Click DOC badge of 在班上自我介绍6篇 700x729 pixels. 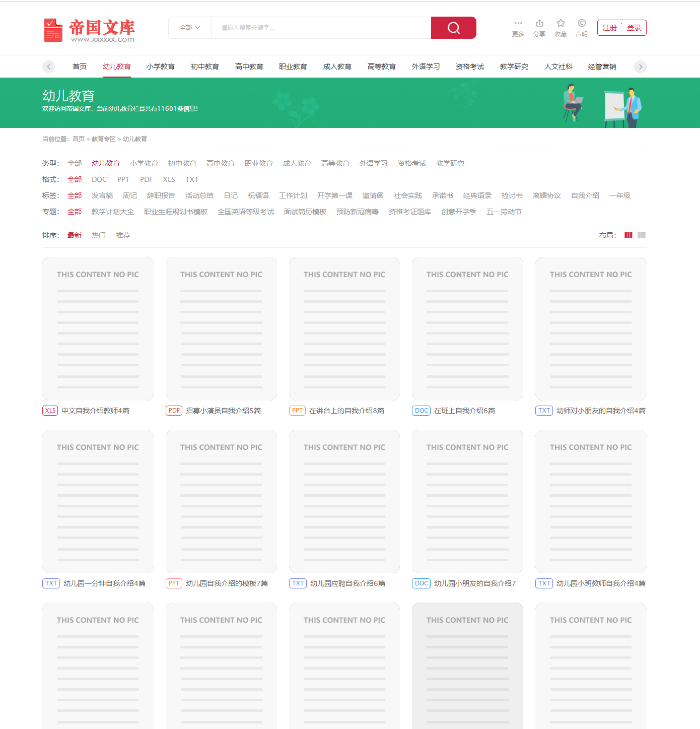tap(422, 411)
